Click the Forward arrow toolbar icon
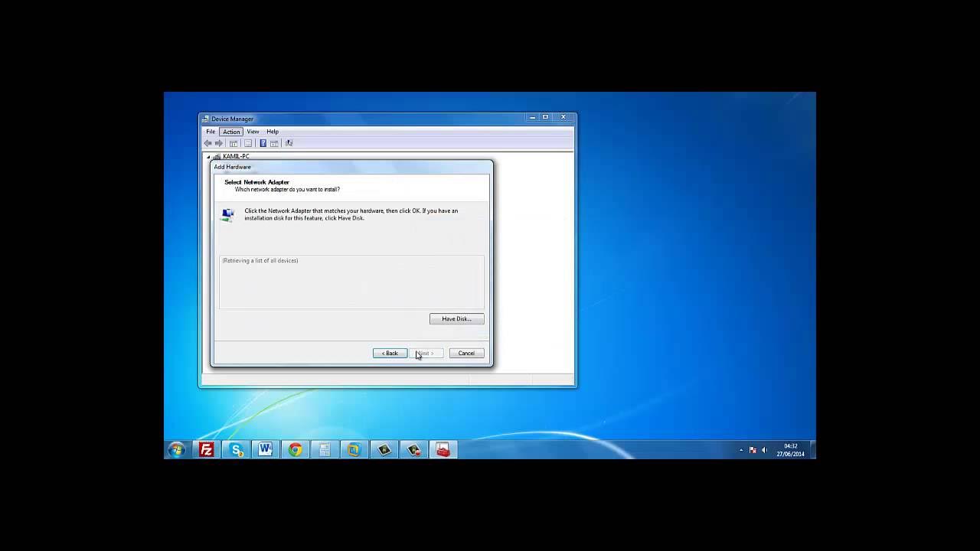Image resolution: width=980 pixels, height=551 pixels. [219, 143]
